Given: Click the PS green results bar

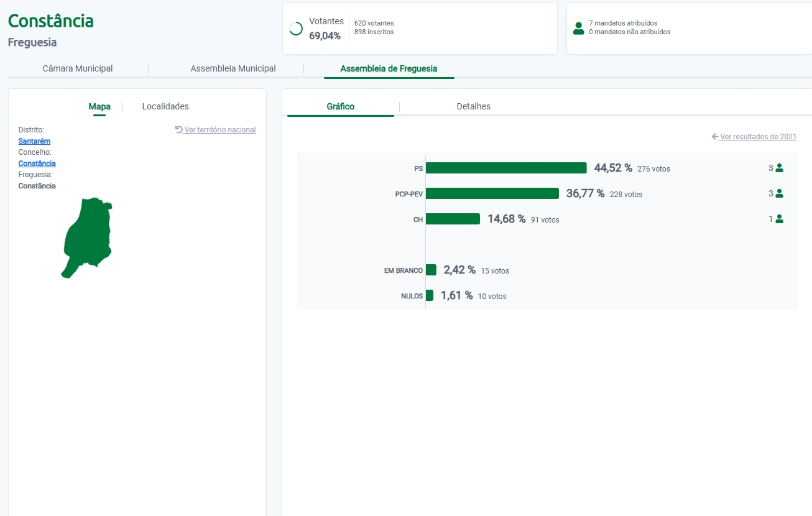Looking at the screenshot, I should pos(506,168).
